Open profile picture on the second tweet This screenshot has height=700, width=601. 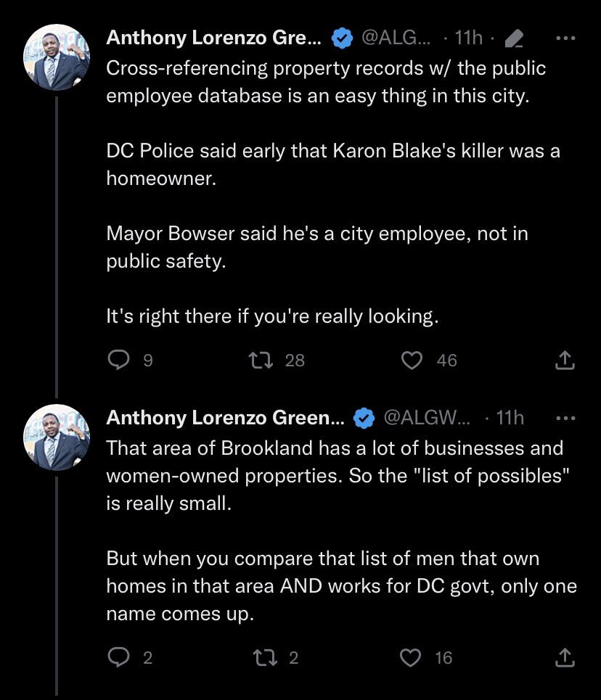click(57, 437)
